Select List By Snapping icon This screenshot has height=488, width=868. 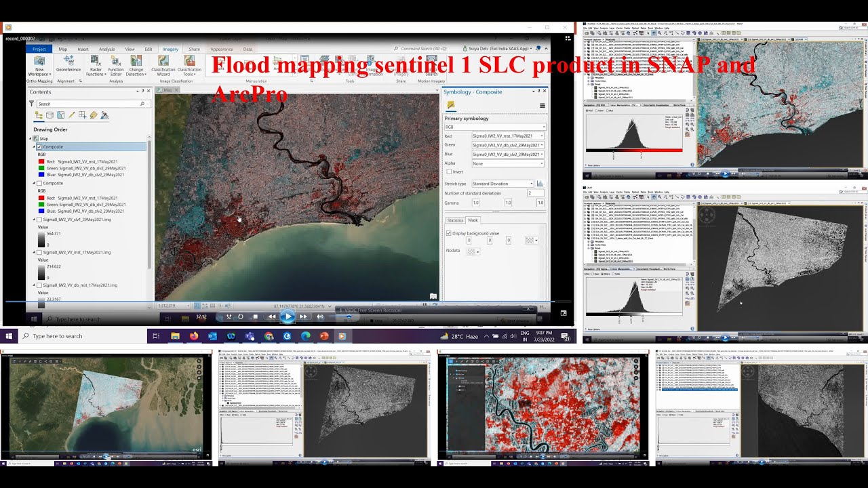point(82,115)
